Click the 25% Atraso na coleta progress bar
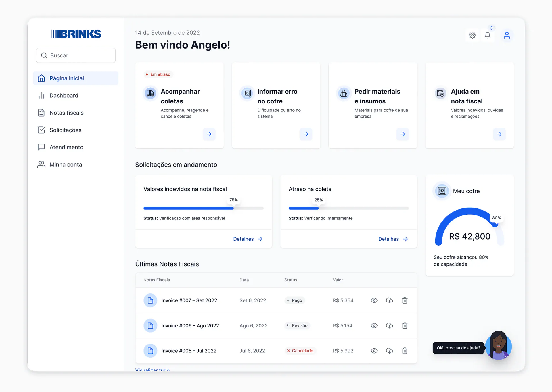552x392 pixels. point(348,208)
